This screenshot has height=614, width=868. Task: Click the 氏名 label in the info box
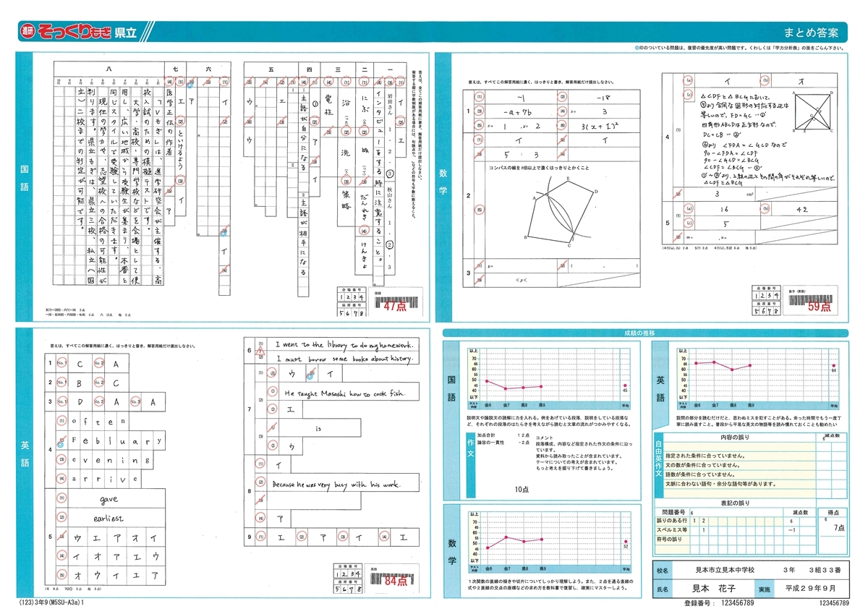pyautogui.click(x=663, y=588)
